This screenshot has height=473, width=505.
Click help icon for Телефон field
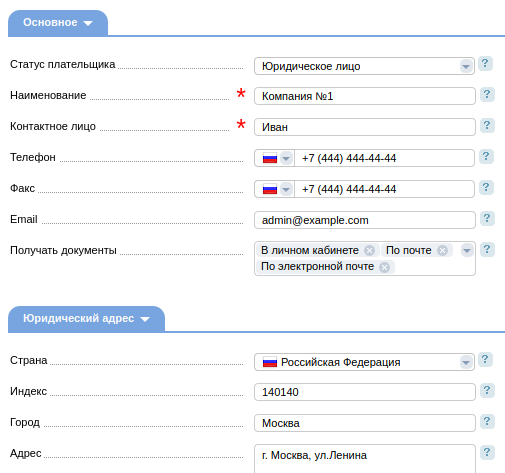tap(486, 156)
